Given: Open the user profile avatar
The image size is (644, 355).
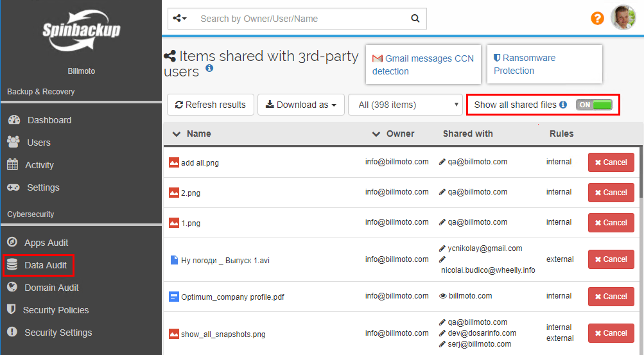Looking at the screenshot, I should (623, 17).
